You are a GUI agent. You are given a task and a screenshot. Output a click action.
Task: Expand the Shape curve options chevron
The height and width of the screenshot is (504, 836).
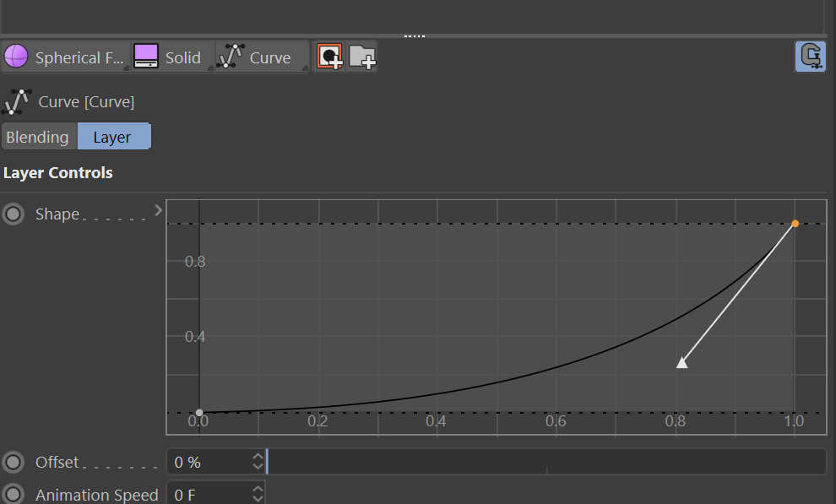tap(159, 210)
